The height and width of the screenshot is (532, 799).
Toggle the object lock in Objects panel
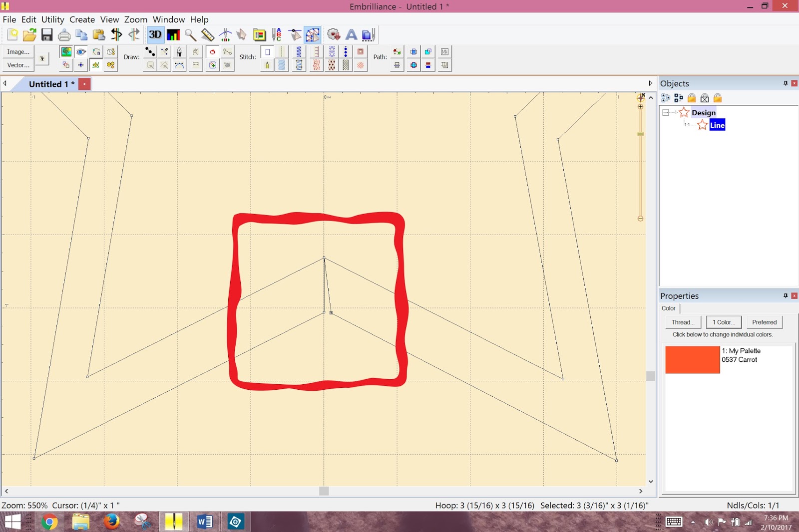point(692,98)
